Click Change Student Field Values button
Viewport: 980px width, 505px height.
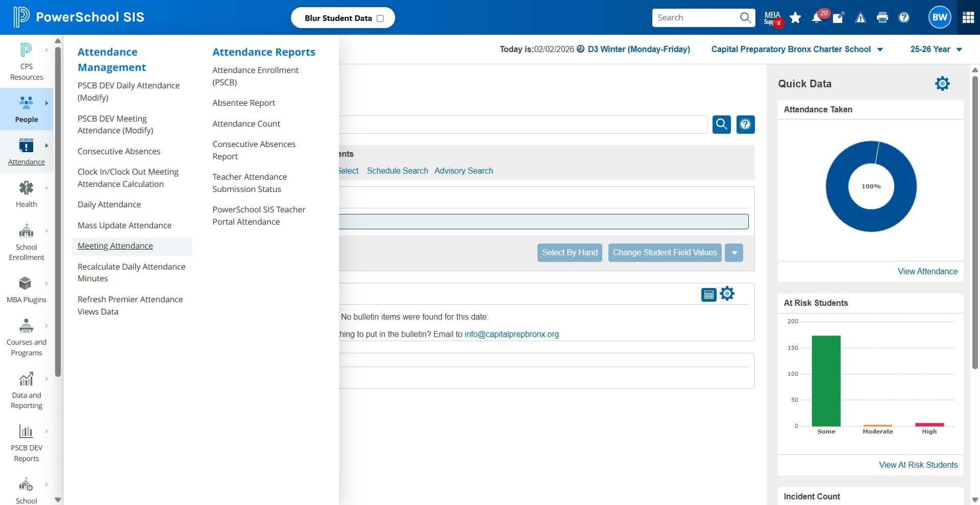(665, 253)
